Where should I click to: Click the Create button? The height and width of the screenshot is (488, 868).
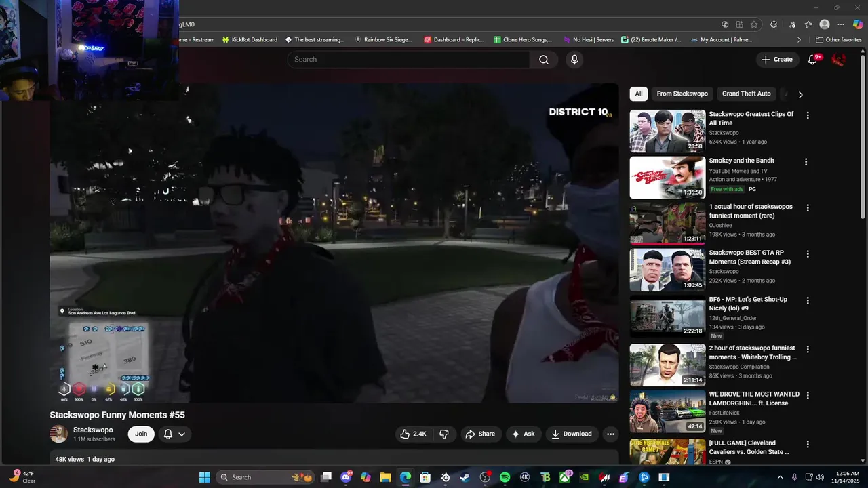(x=776, y=60)
